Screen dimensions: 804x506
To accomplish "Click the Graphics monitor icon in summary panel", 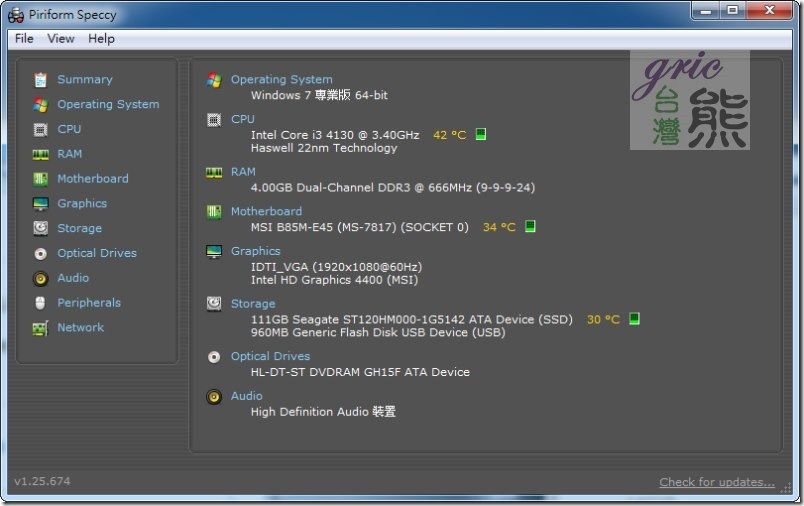I will pyautogui.click(x=214, y=251).
